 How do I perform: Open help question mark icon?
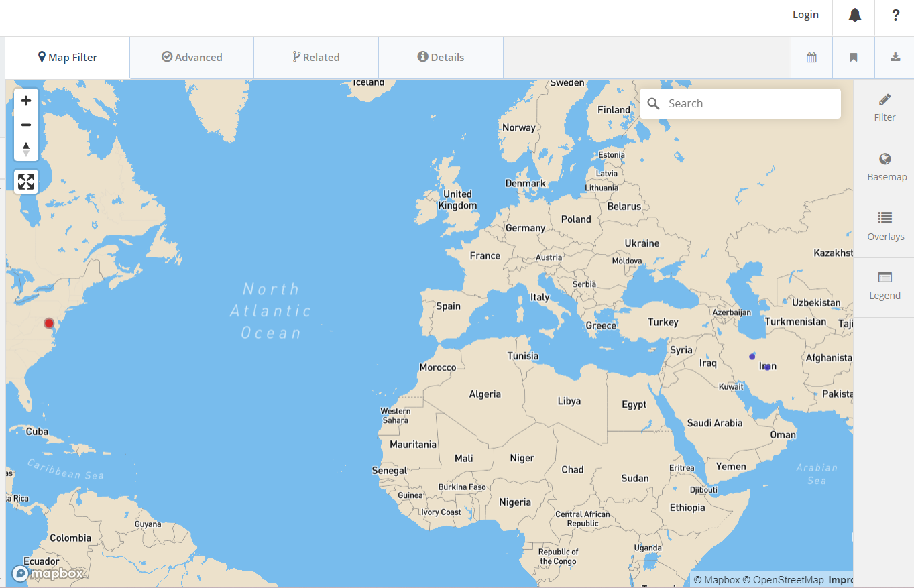point(895,15)
